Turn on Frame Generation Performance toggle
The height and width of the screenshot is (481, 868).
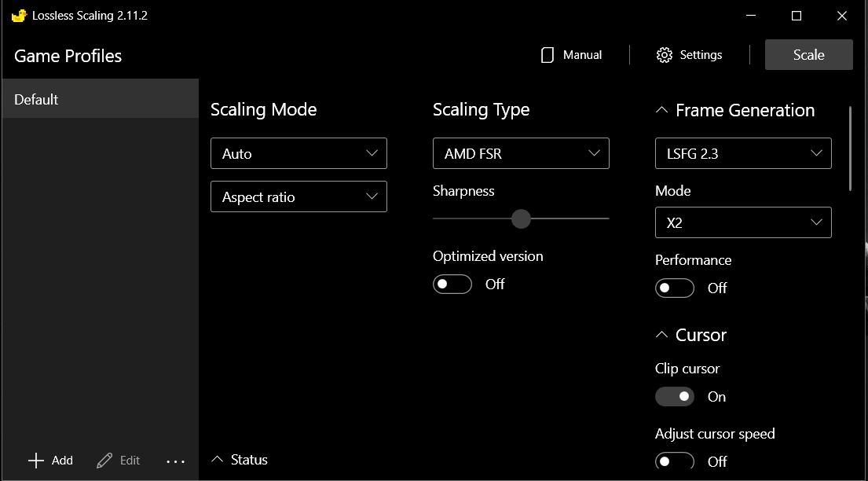675,288
